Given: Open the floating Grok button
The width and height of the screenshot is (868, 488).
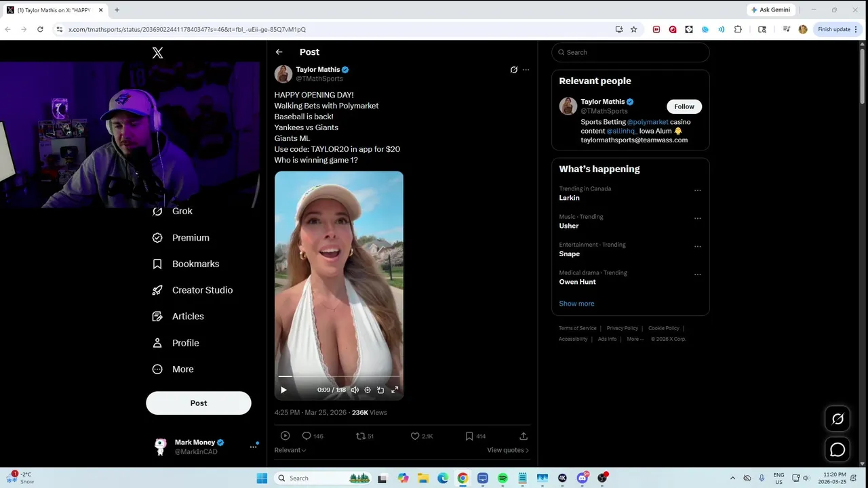Looking at the screenshot, I should coord(837,419).
